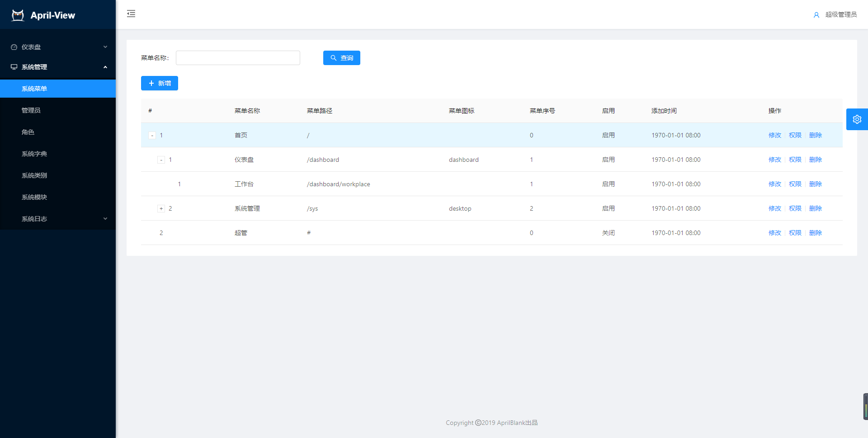This screenshot has height=438, width=868.
Task: Click the magnifier icon in 查询 button
Action: click(334, 58)
